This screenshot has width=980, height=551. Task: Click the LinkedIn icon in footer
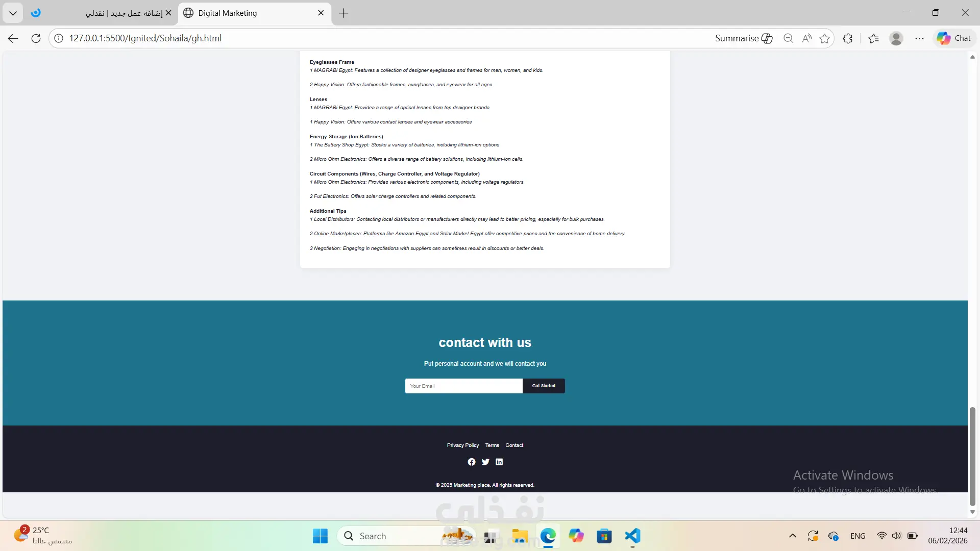click(x=499, y=462)
